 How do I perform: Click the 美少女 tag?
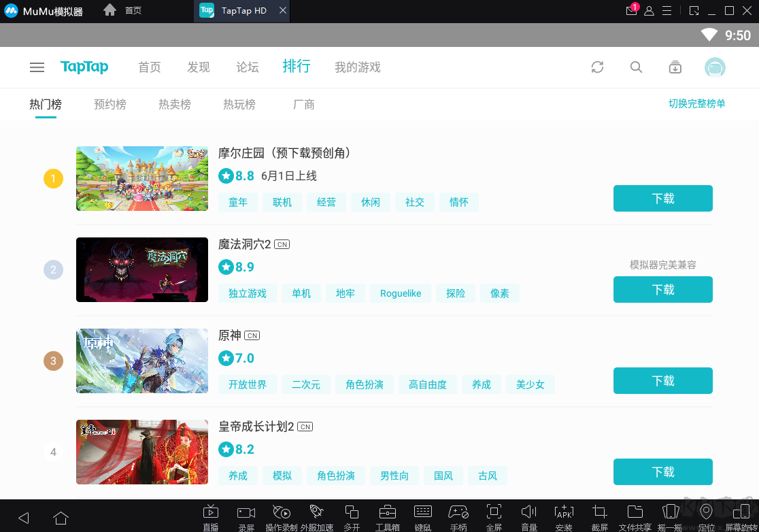point(530,385)
